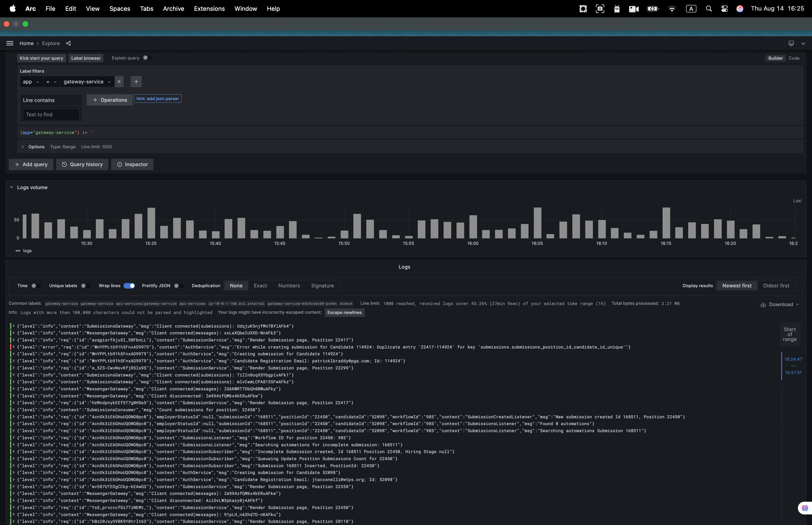Open Query history via its clock icon

pyautogui.click(x=64, y=164)
